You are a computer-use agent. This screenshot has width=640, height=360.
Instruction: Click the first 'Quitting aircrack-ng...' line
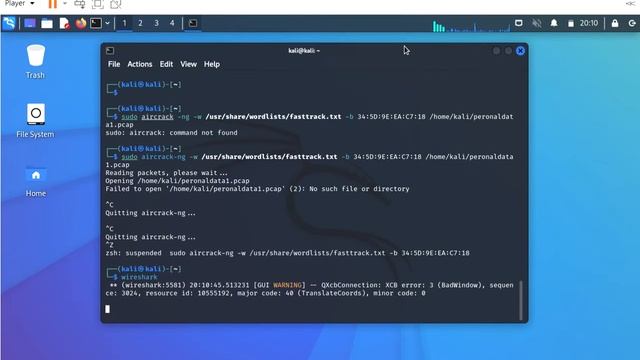150,213
